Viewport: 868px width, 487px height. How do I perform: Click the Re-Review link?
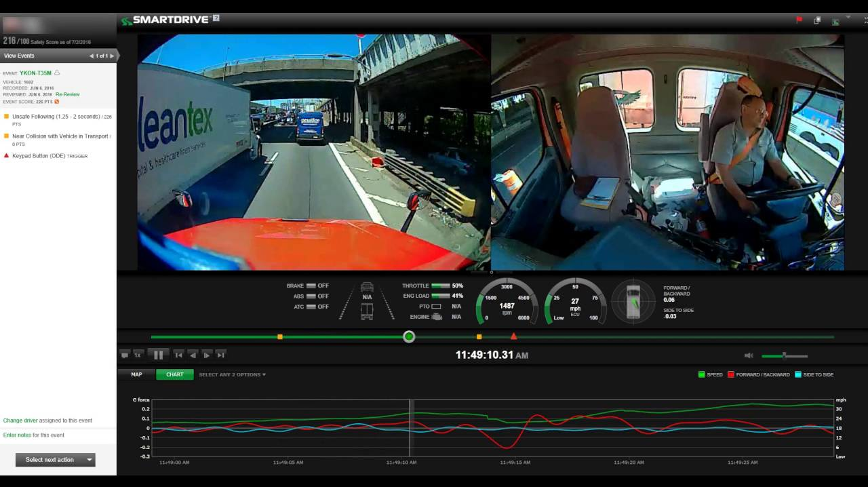point(67,94)
